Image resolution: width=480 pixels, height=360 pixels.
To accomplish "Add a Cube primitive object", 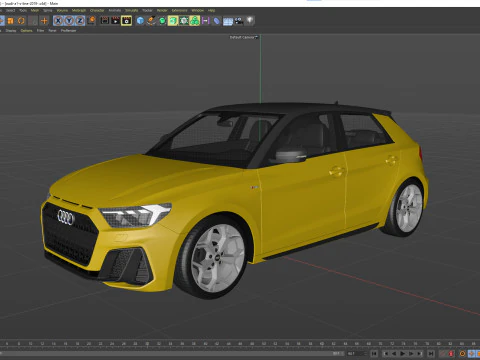I will point(140,21).
